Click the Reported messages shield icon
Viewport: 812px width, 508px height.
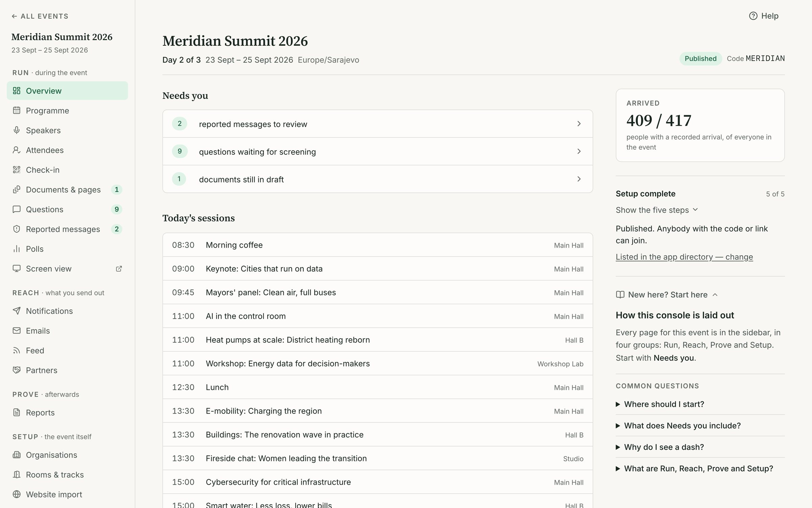pos(17,229)
